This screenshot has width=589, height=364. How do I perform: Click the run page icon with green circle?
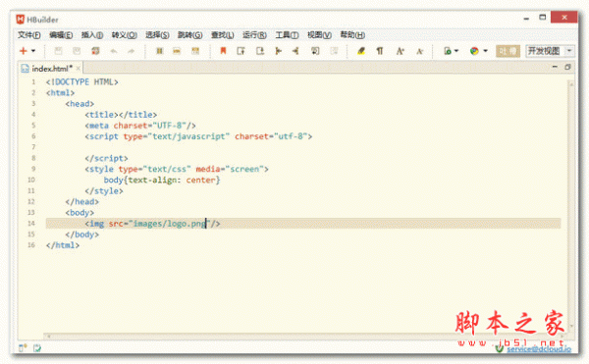click(448, 51)
